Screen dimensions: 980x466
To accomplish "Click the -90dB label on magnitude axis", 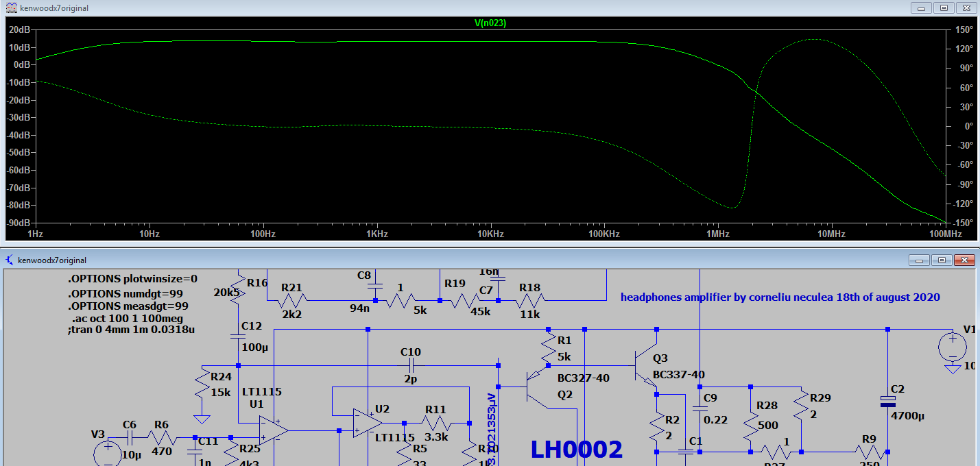I will point(17,223).
